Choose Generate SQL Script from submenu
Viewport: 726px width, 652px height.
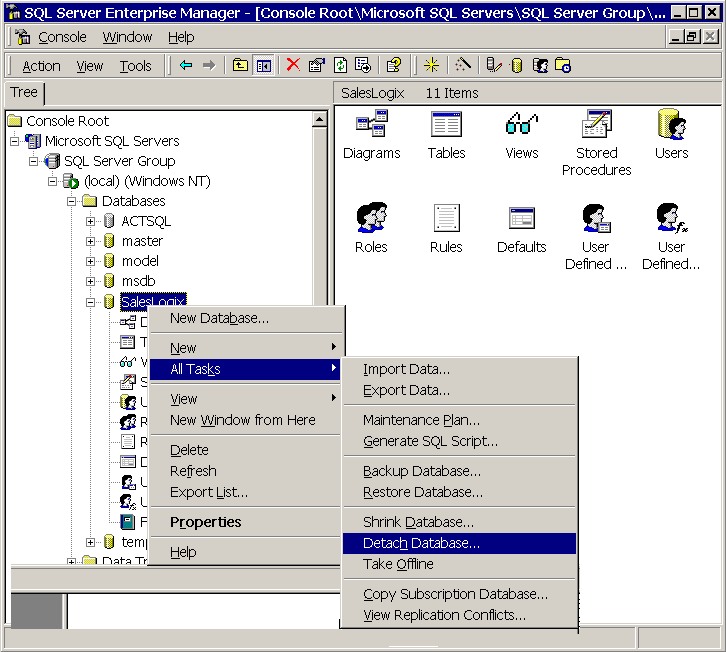click(459, 441)
